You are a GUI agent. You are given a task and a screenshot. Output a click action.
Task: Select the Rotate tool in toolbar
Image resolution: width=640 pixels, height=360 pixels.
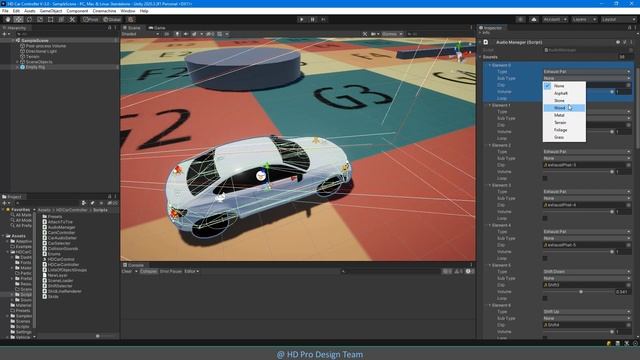[29, 19]
